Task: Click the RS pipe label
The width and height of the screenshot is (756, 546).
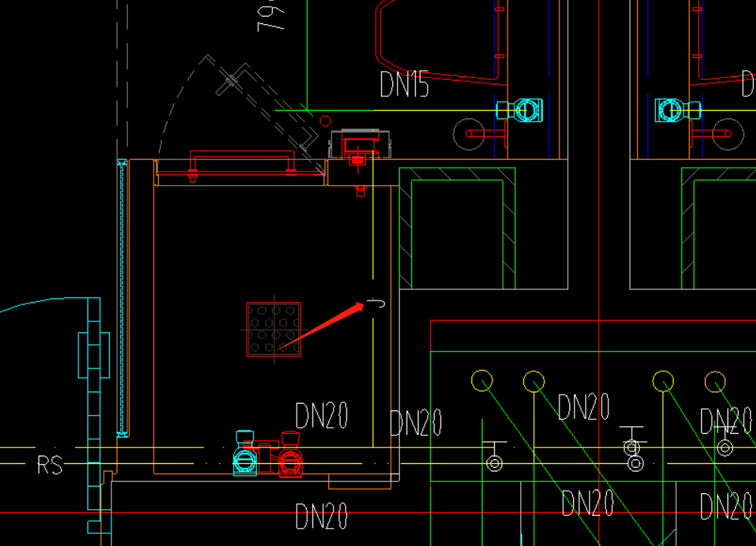Action: click(50, 465)
